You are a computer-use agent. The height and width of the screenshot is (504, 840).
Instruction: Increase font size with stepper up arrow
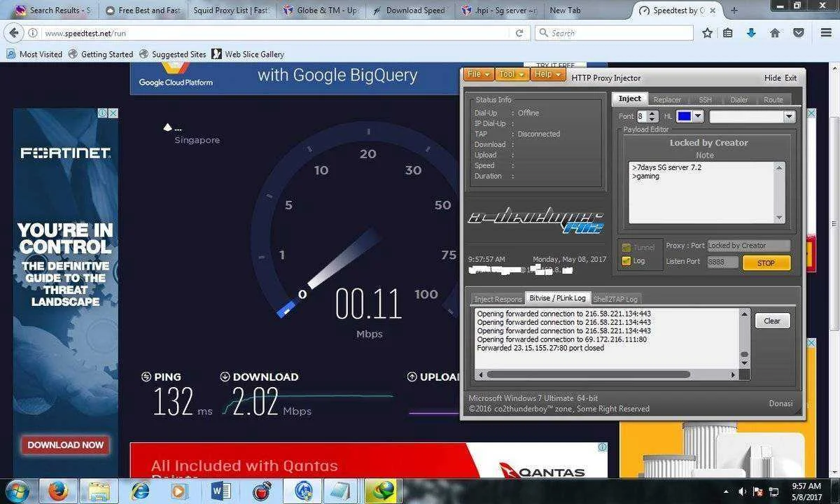653,113
